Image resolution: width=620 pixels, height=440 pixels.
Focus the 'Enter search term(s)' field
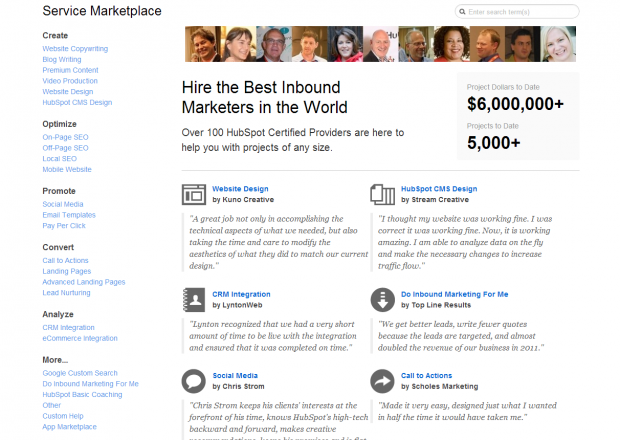click(517, 12)
